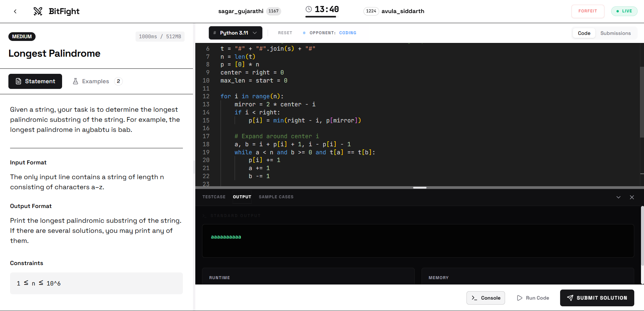The width and height of the screenshot is (644, 311).
Task: Click the Examples count badge 2
Action: (118, 81)
